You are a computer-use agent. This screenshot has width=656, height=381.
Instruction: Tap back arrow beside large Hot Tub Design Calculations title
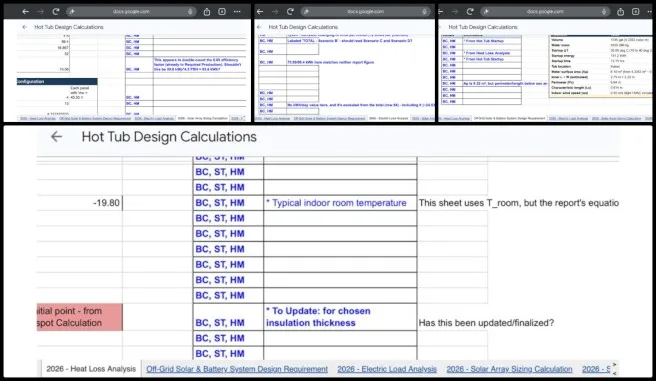pyautogui.click(x=56, y=137)
